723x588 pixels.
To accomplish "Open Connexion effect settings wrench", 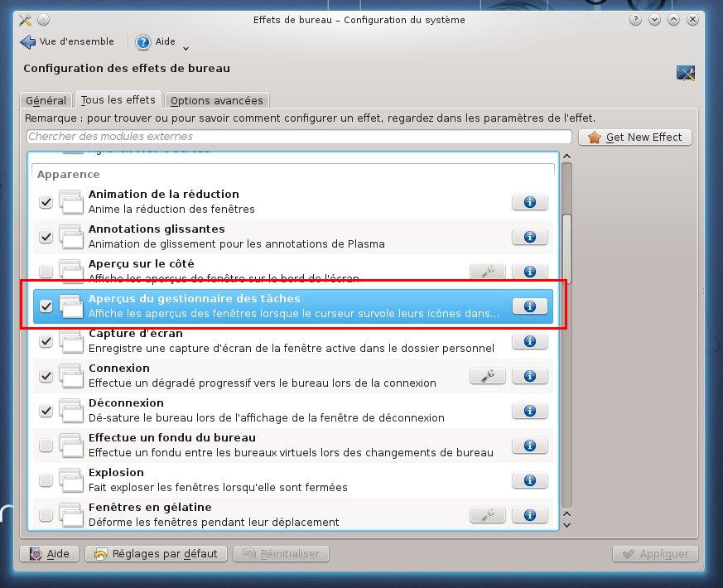I will (x=488, y=376).
